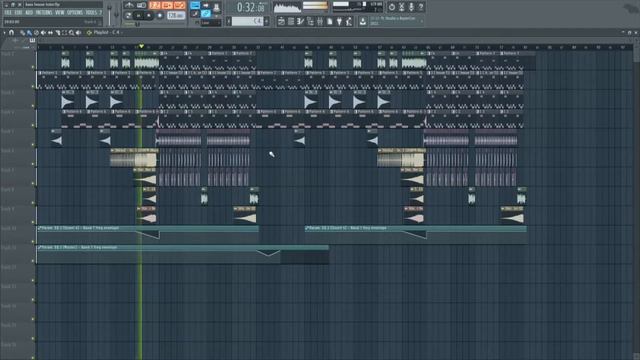The image size is (640, 360).
Task: Open the PATTERNS menu
Action: [44, 13]
